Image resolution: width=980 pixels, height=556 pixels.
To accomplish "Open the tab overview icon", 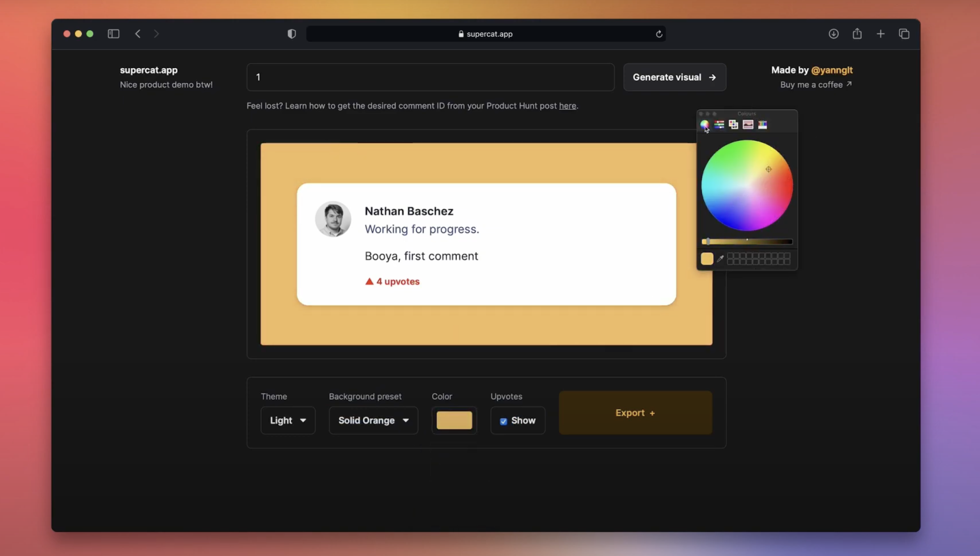I will tap(904, 34).
